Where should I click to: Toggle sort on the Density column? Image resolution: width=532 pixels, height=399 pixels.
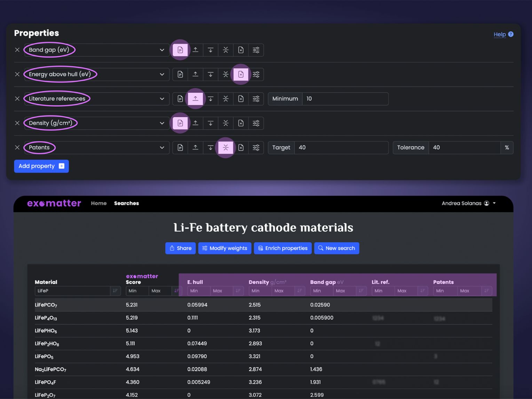(299, 291)
